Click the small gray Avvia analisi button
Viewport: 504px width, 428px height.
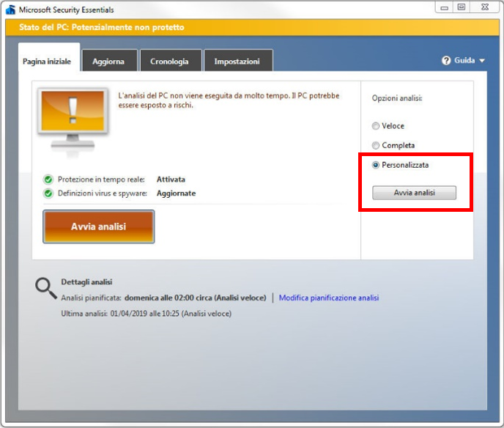(x=415, y=193)
